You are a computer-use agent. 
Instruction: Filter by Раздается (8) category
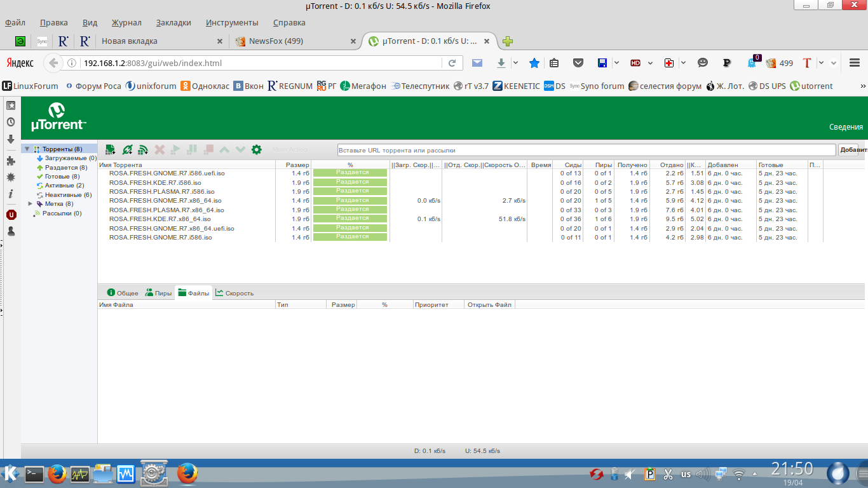coord(62,167)
